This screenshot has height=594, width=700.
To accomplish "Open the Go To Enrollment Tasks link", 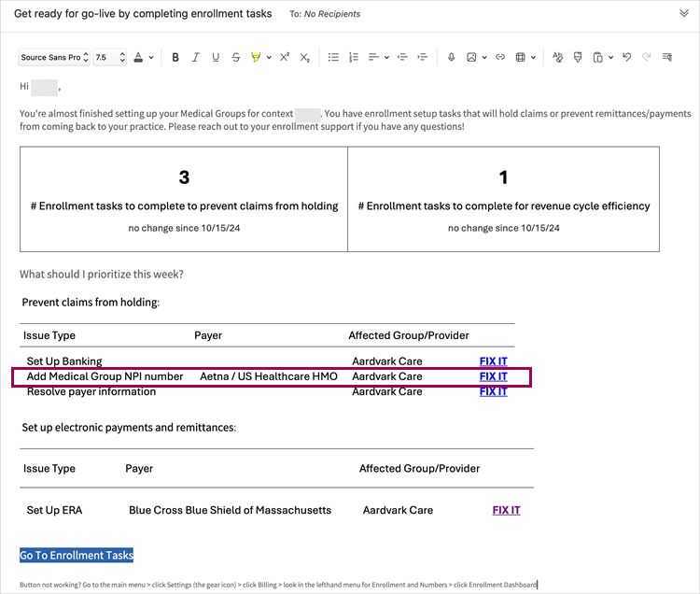I will tap(77, 555).
